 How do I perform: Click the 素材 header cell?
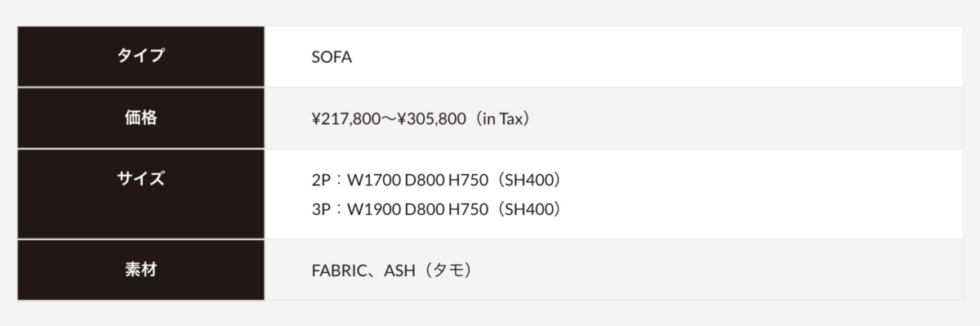(140, 270)
